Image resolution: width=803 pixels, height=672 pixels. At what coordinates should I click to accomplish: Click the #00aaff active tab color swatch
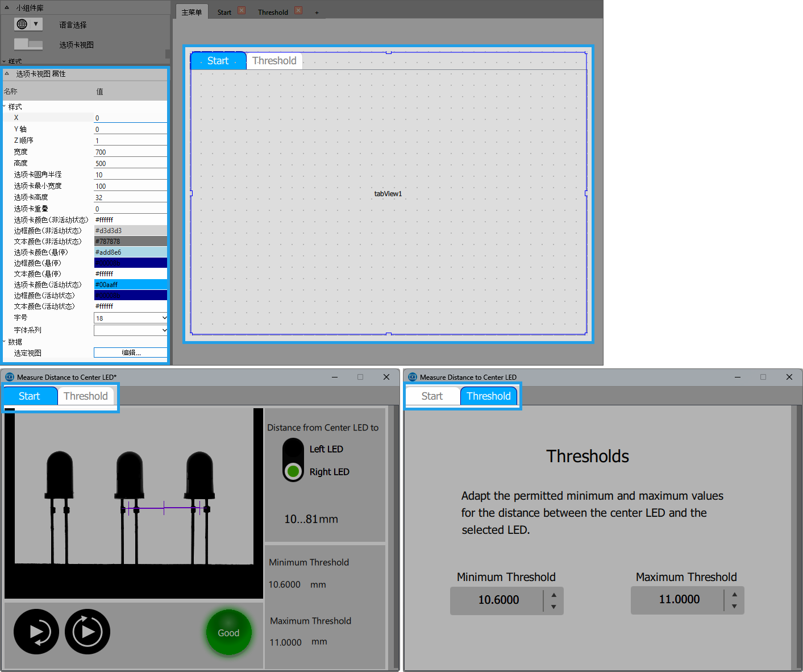tap(130, 284)
